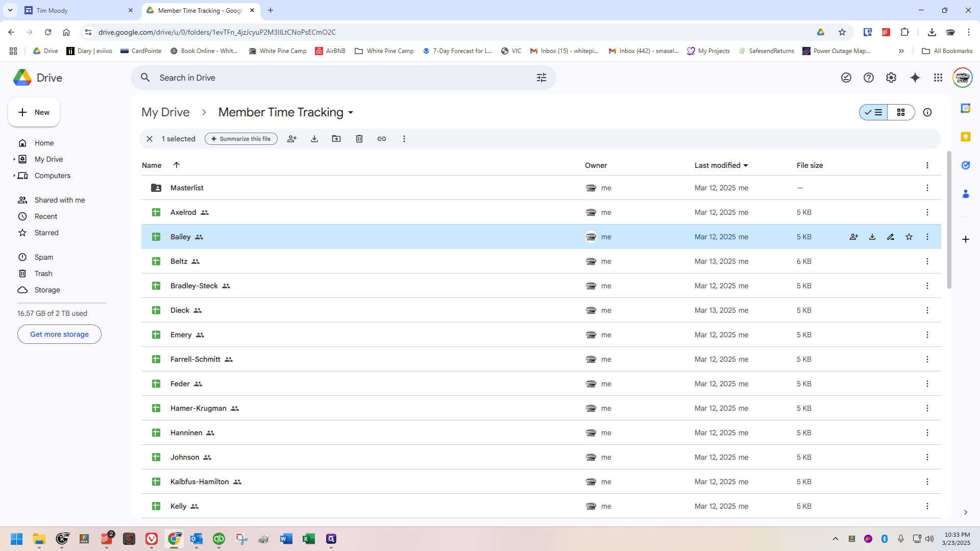This screenshot has width=980, height=551.
Task: Open the Support help icon
Action: pyautogui.click(x=869, y=78)
